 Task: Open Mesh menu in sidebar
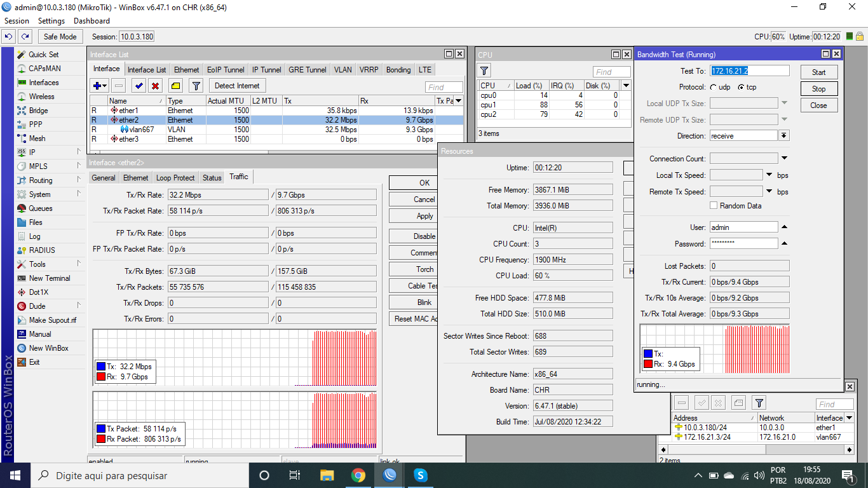point(37,139)
